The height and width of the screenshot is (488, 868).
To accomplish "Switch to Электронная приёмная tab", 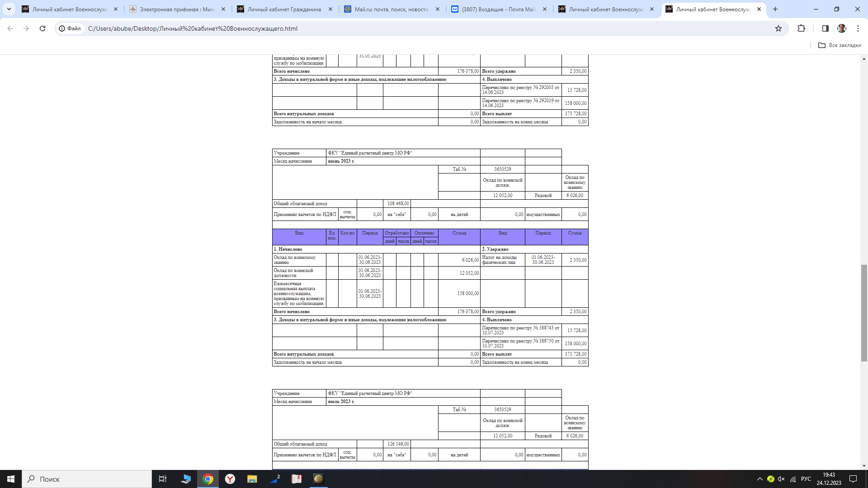I will (176, 9).
